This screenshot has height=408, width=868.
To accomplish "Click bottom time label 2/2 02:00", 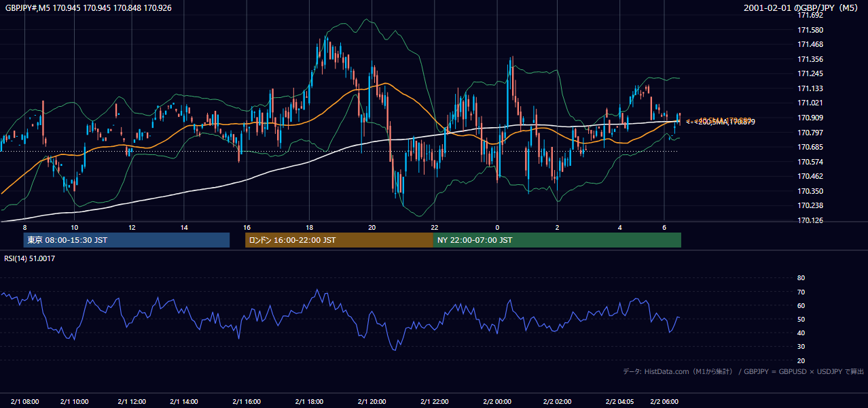I will pos(557,401).
